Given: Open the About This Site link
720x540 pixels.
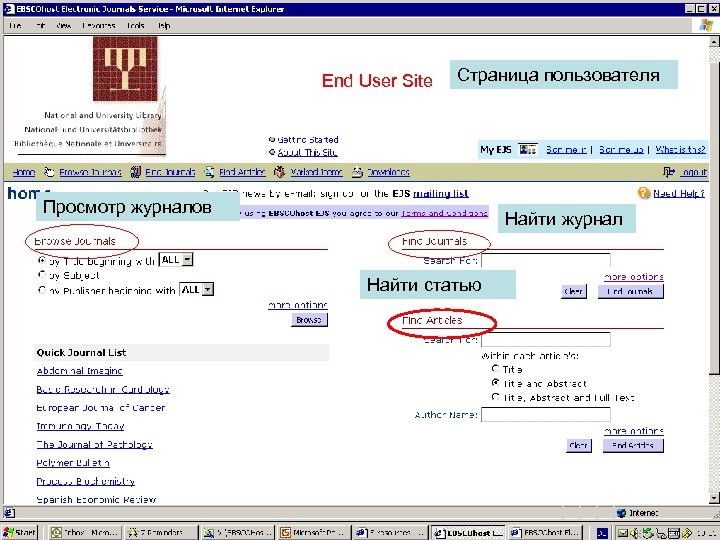Looking at the screenshot, I should (x=307, y=152).
